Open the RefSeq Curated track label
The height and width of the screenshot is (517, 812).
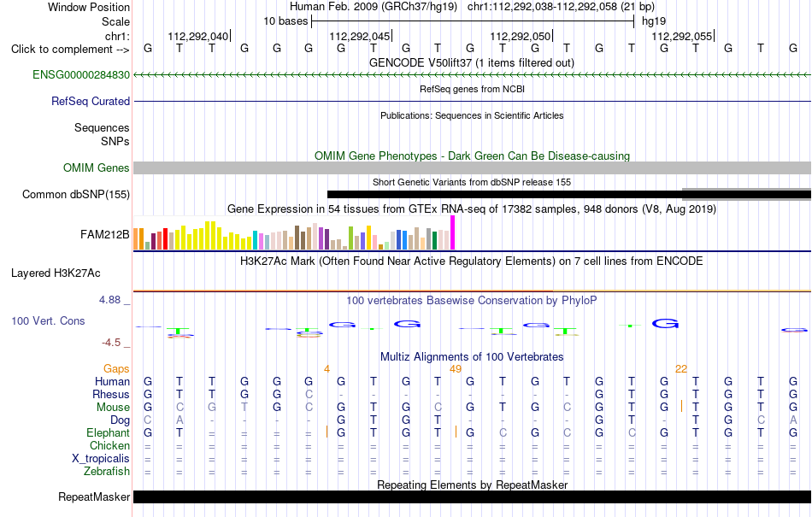91,101
